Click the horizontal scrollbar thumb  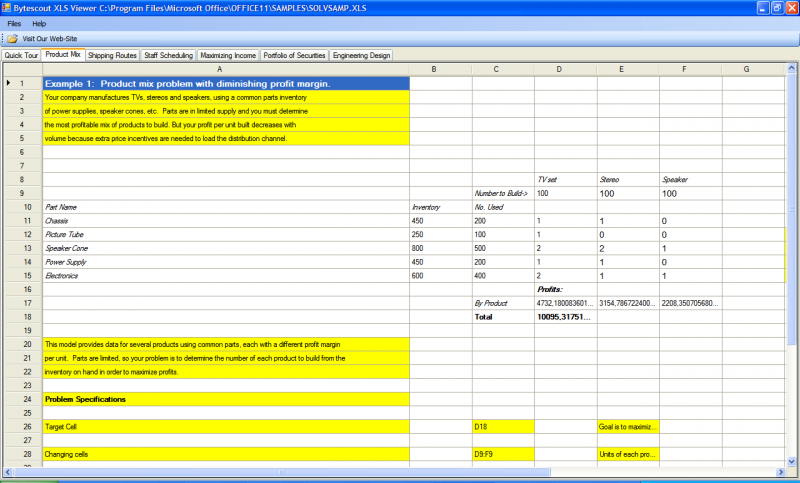point(282,472)
